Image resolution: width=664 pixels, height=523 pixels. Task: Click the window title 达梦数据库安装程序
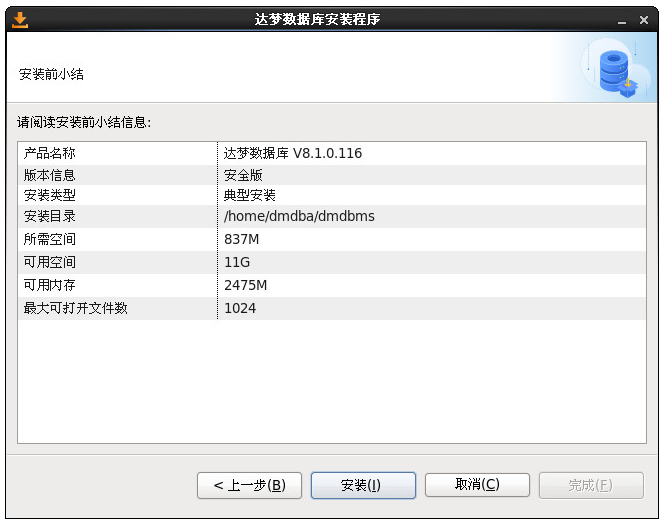click(318, 19)
